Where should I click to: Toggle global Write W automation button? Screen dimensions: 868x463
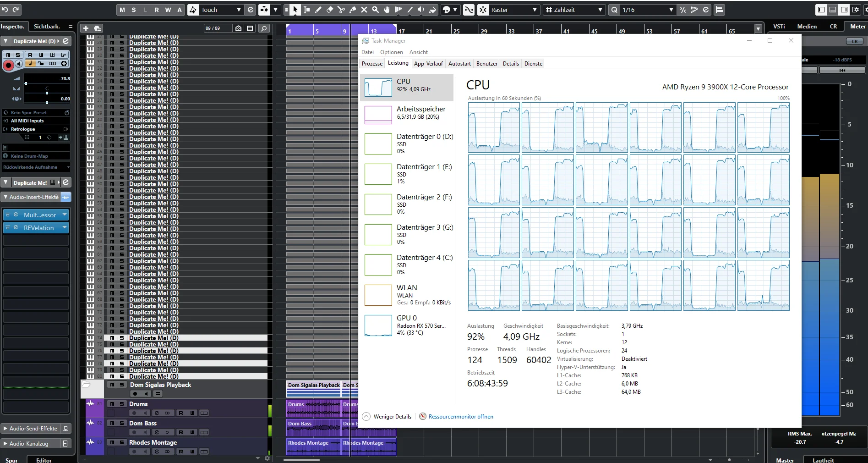(x=168, y=10)
